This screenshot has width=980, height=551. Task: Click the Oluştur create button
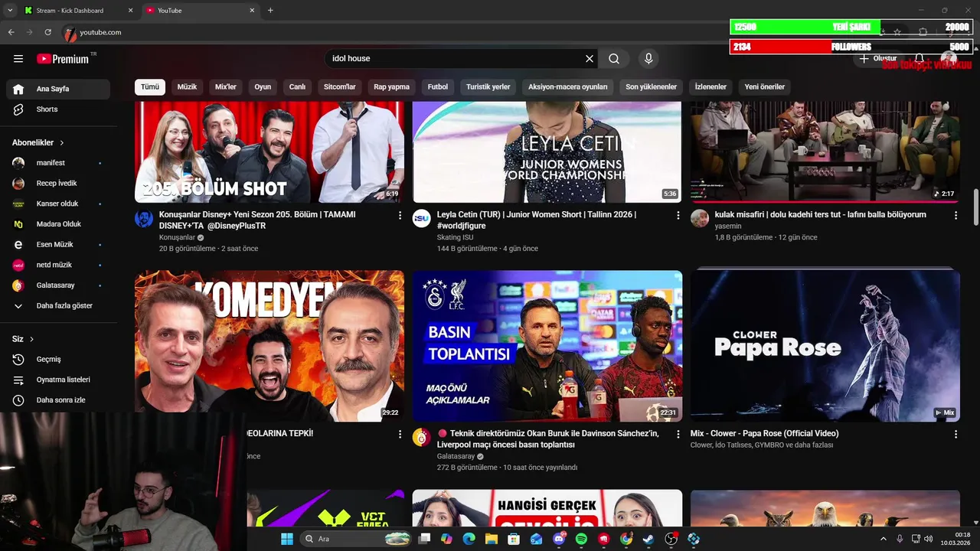point(877,59)
